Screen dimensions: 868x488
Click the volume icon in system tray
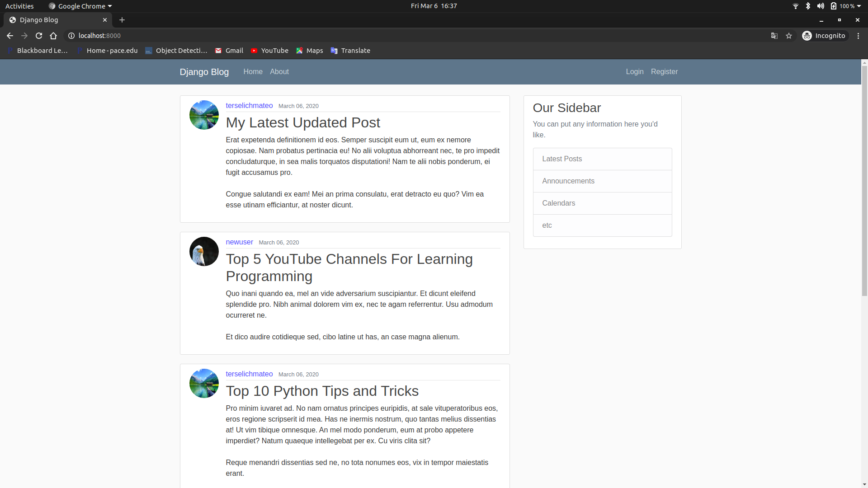(821, 6)
